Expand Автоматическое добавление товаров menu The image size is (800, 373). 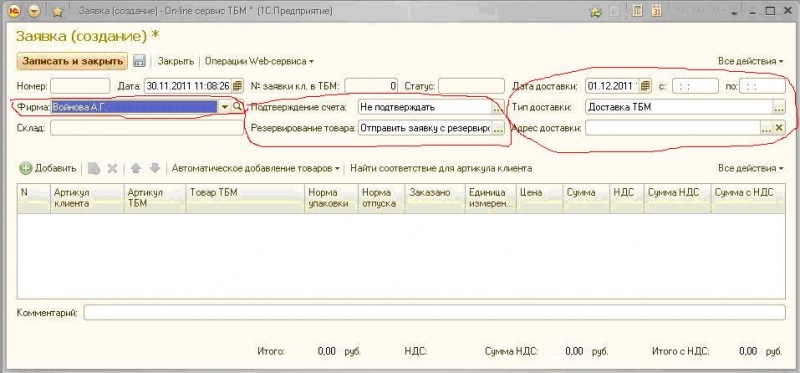tap(256, 168)
